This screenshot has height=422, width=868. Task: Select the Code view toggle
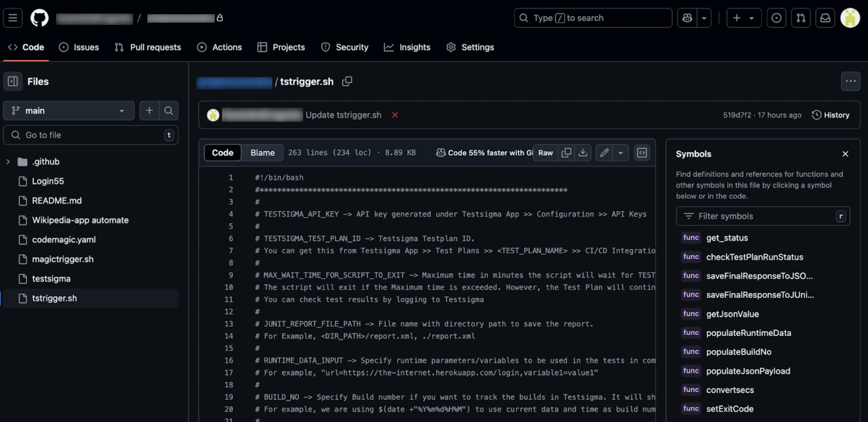click(222, 153)
